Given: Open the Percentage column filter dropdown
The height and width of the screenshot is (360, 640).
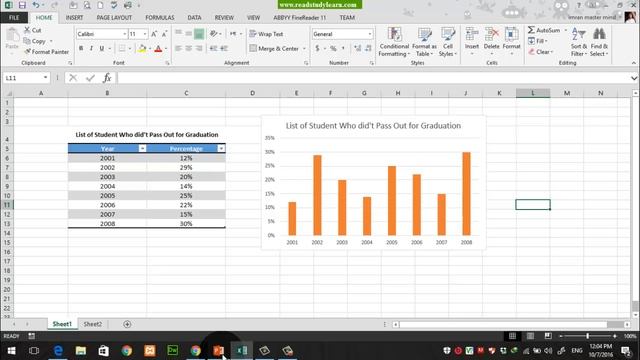Looking at the screenshot, I should pyautogui.click(x=221, y=149).
